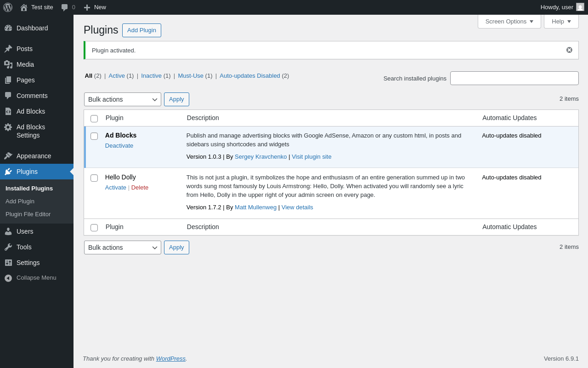The image size is (588, 368).
Task: Open the Test site home icon
Action: 24,7
